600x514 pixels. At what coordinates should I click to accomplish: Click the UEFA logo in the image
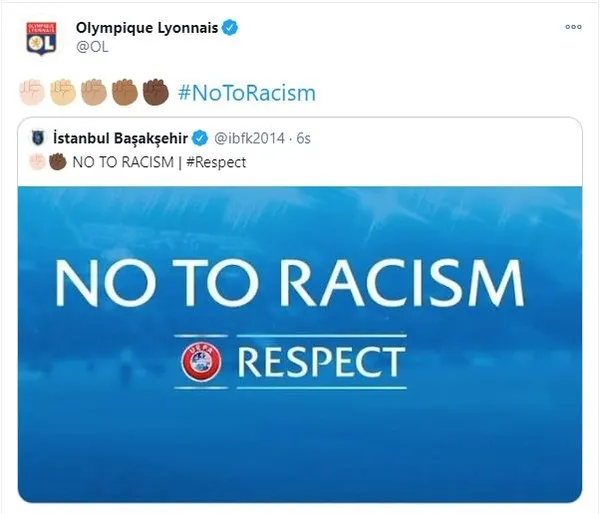pyautogui.click(x=201, y=362)
